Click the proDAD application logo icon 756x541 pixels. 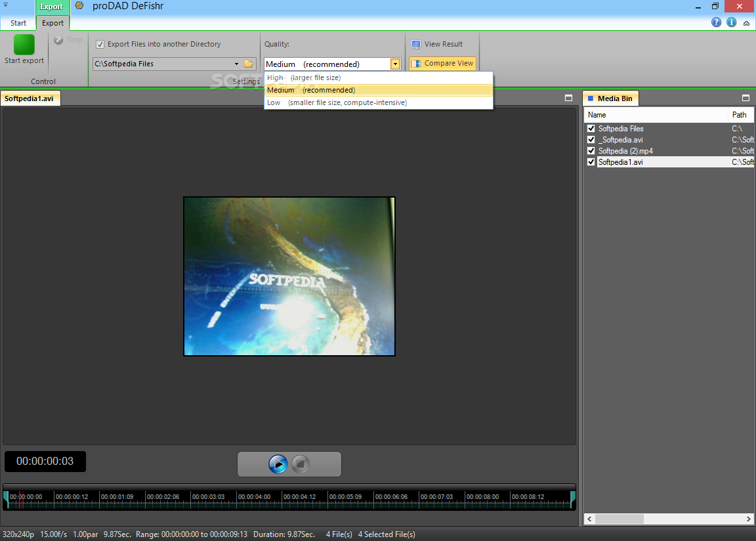pos(79,6)
